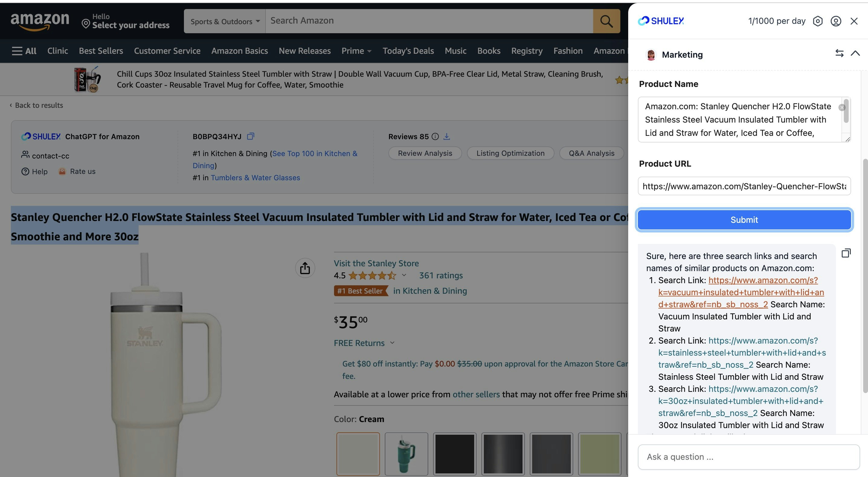
Task: Open Tumblers & Water Glasses category link
Action: 256,178
